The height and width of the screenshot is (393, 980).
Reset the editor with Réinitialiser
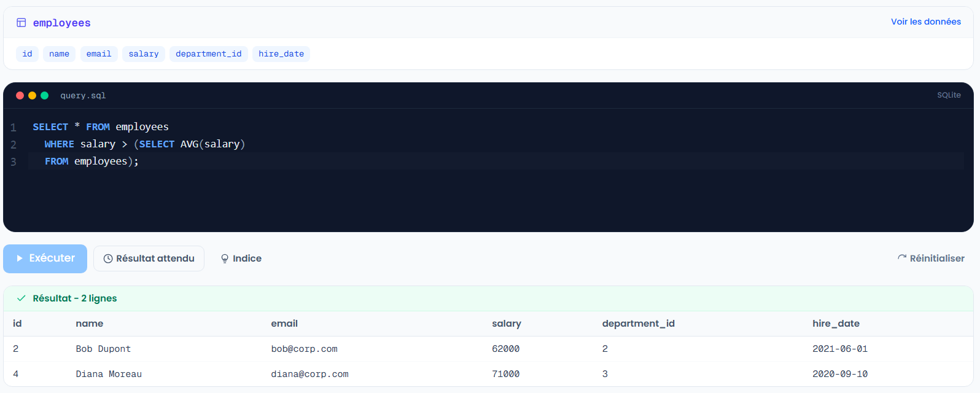(x=931, y=259)
